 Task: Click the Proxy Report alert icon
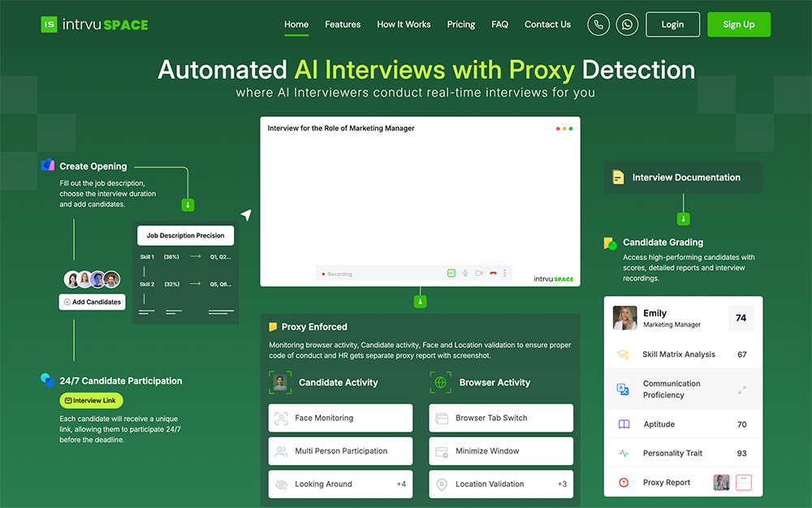[624, 482]
